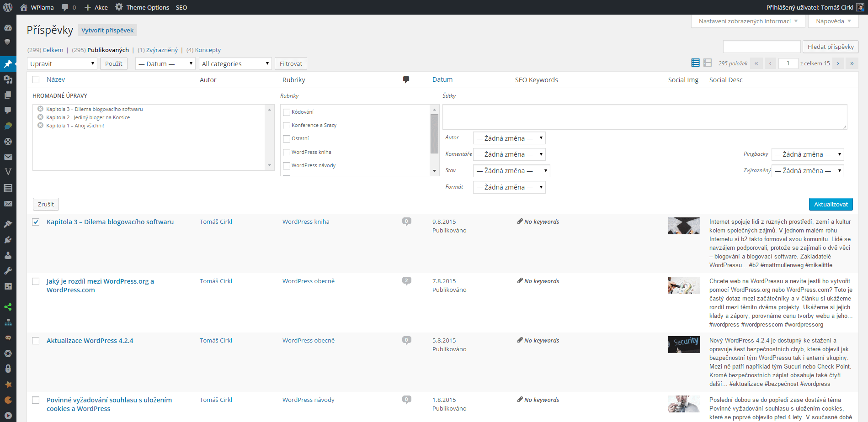868x422 pixels.
Task: Switch to excerpt view mode icon
Action: pyautogui.click(x=708, y=63)
